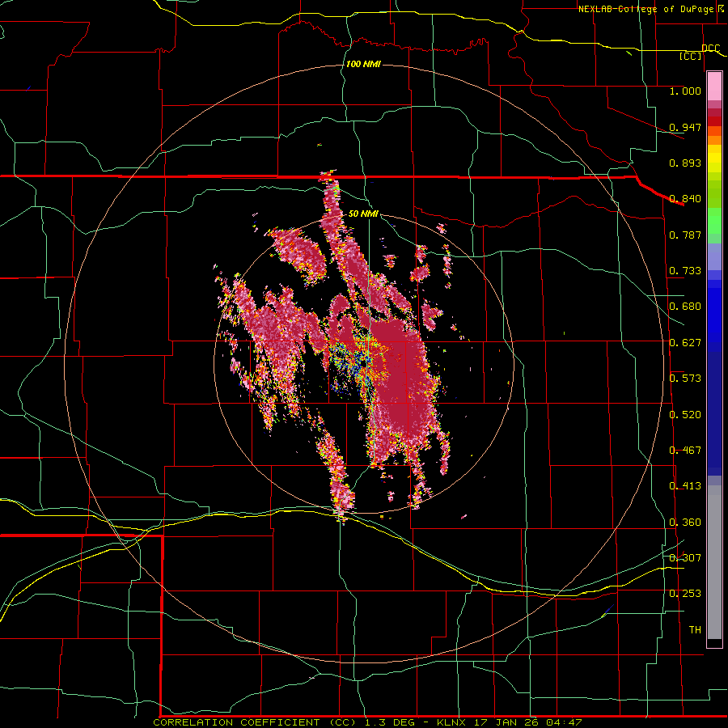Click the 1.000 value on the color scale

685,91
